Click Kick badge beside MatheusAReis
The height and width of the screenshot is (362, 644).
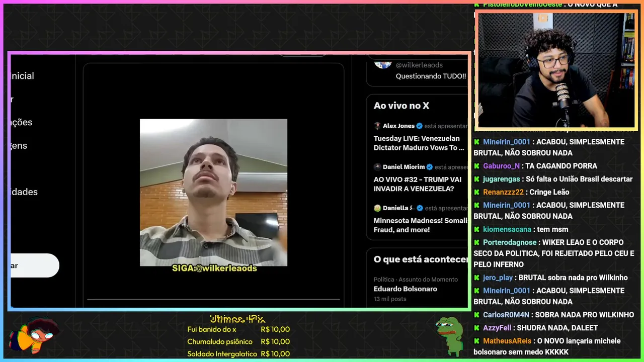477,341
